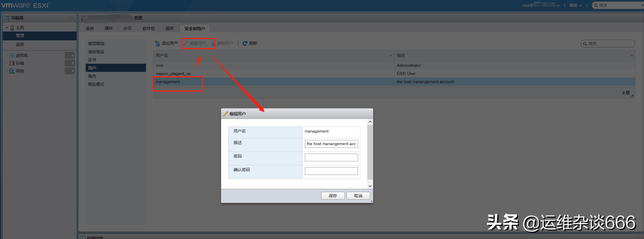Viewport: 644px width, 239px height.
Task: Open the Lockdown mode section
Action: click(116, 84)
